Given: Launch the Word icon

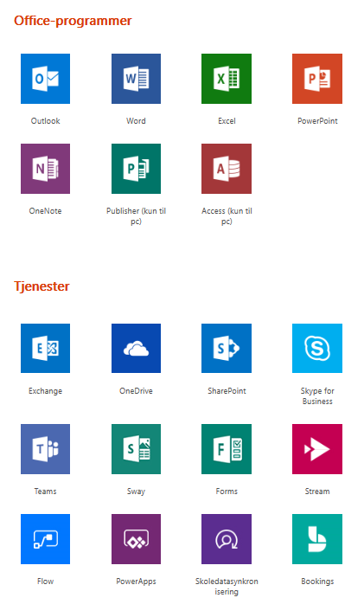Looking at the screenshot, I should tap(137, 79).
